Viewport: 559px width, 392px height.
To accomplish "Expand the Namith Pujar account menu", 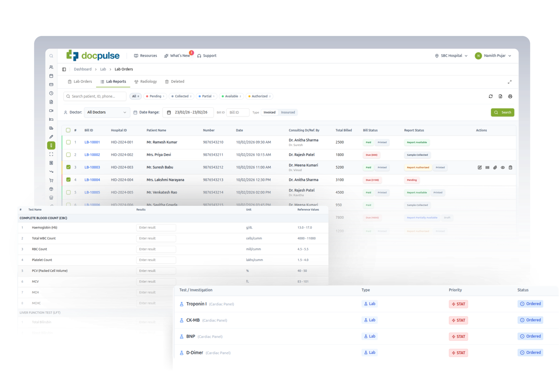I will [x=493, y=56].
